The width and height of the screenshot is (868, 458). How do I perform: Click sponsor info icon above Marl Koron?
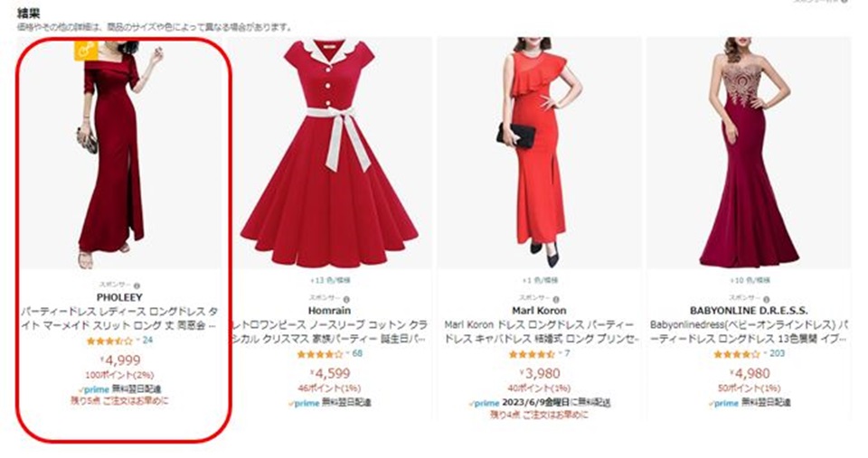pyautogui.click(x=556, y=299)
